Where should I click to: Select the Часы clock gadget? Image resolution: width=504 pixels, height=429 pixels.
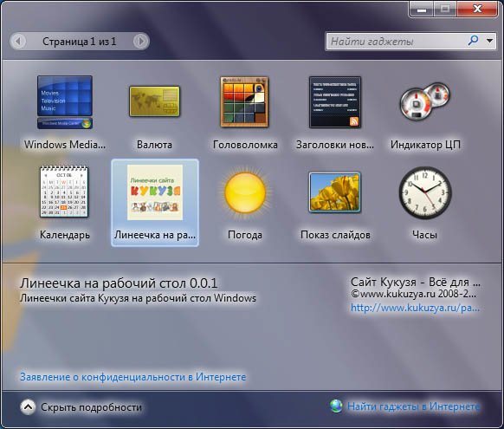425,203
